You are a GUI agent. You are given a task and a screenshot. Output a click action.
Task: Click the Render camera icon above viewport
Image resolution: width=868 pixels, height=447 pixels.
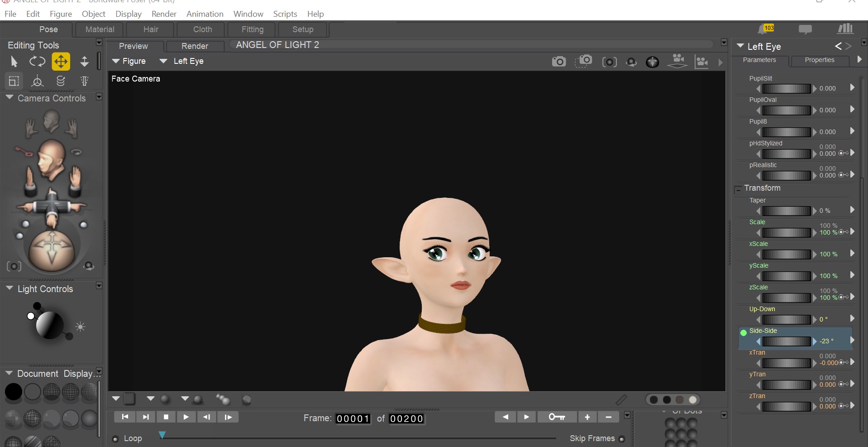pyautogui.click(x=559, y=62)
